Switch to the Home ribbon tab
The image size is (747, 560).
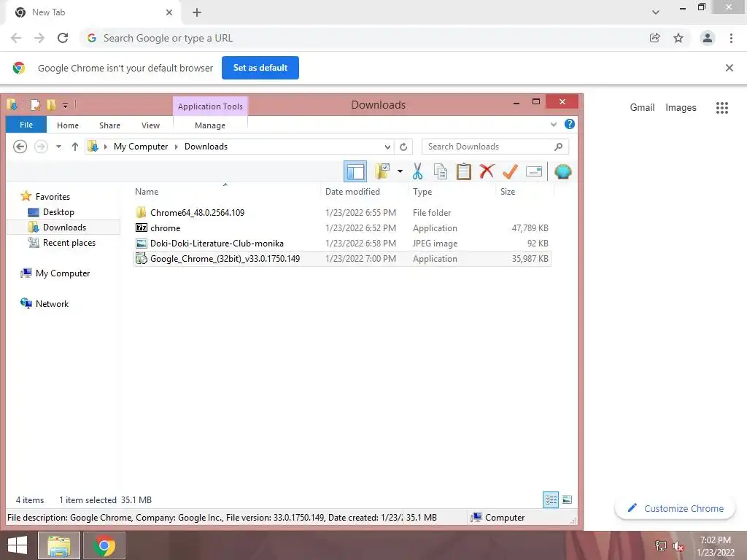click(68, 125)
